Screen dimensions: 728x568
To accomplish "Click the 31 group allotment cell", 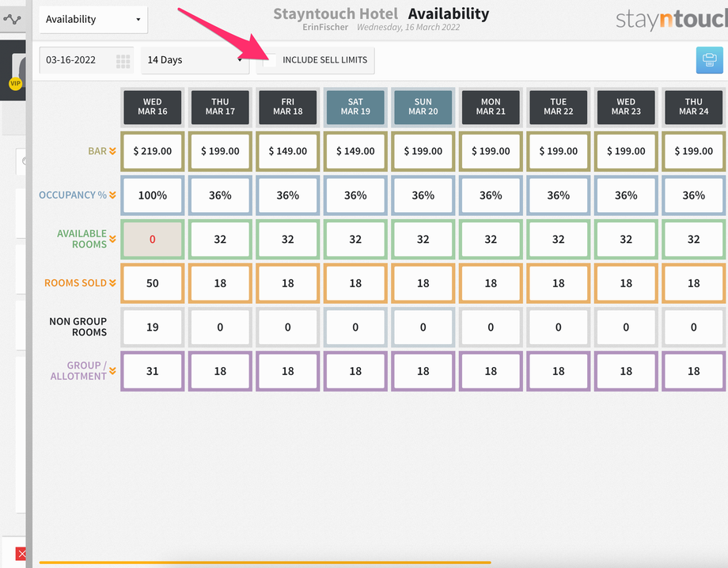I will [x=152, y=371].
